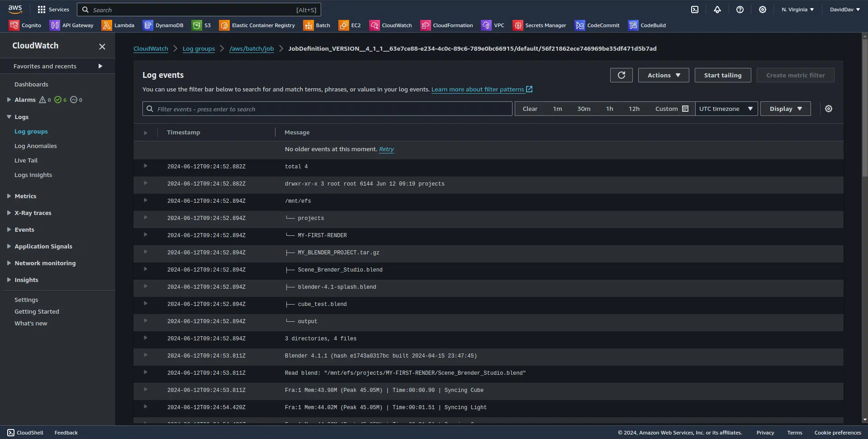Open the log events preferences gear

[x=828, y=109]
